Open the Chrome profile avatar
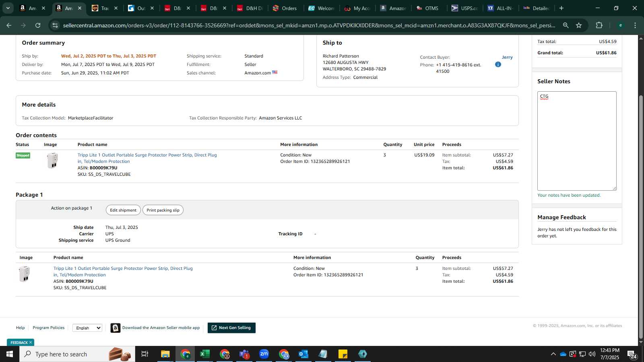The width and height of the screenshot is (644, 362). 620,25
